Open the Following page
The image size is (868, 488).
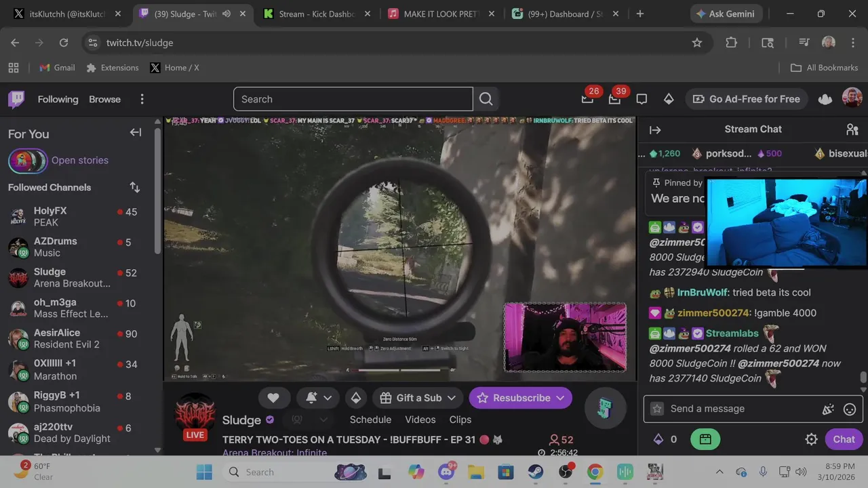point(58,99)
